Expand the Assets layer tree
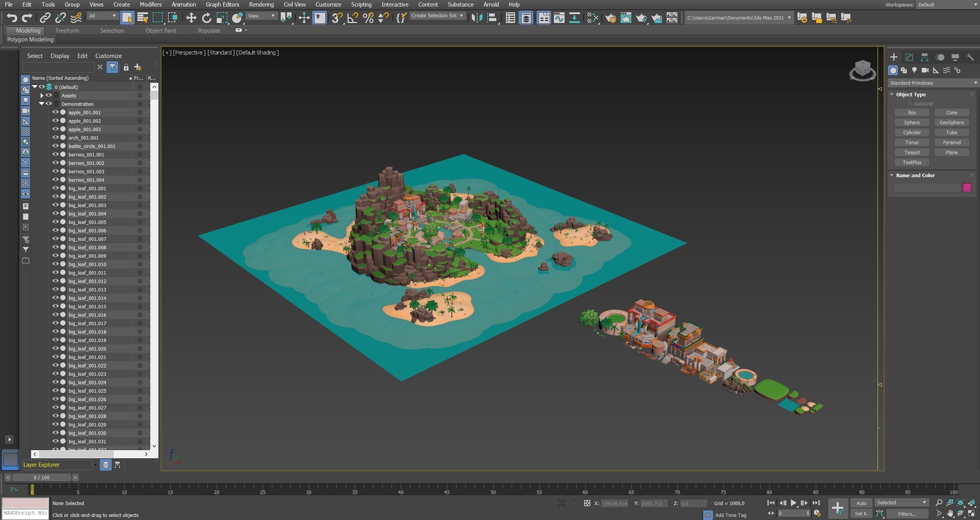This screenshot has height=520, width=980. pyautogui.click(x=42, y=95)
